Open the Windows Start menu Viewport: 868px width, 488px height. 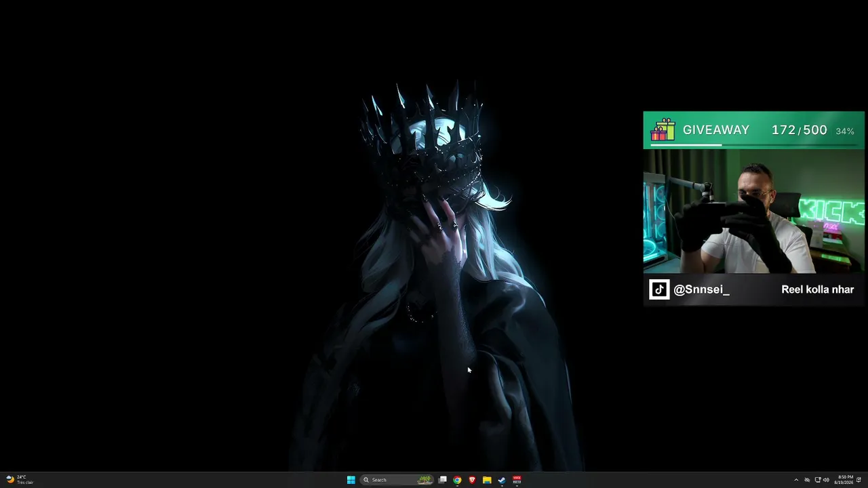pos(351,480)
